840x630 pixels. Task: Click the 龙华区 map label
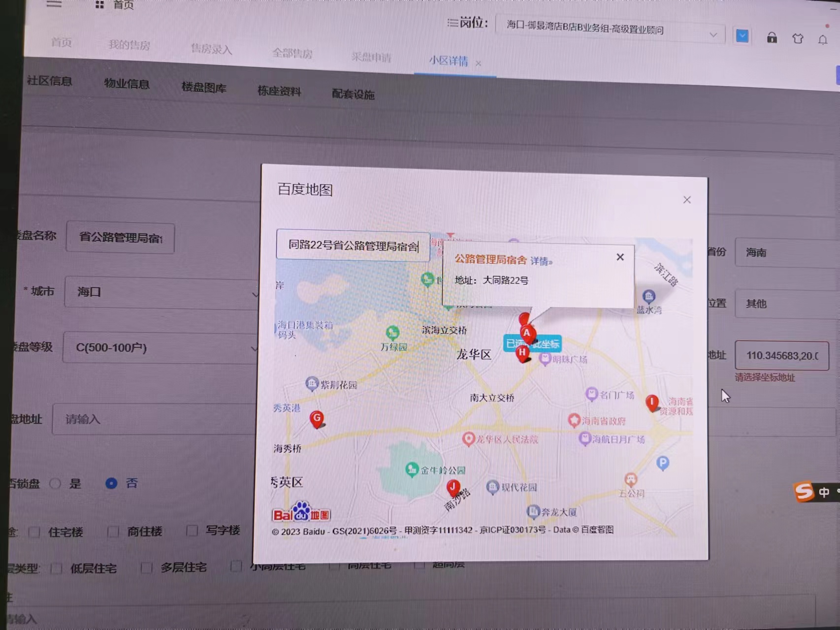click(474, 354)
